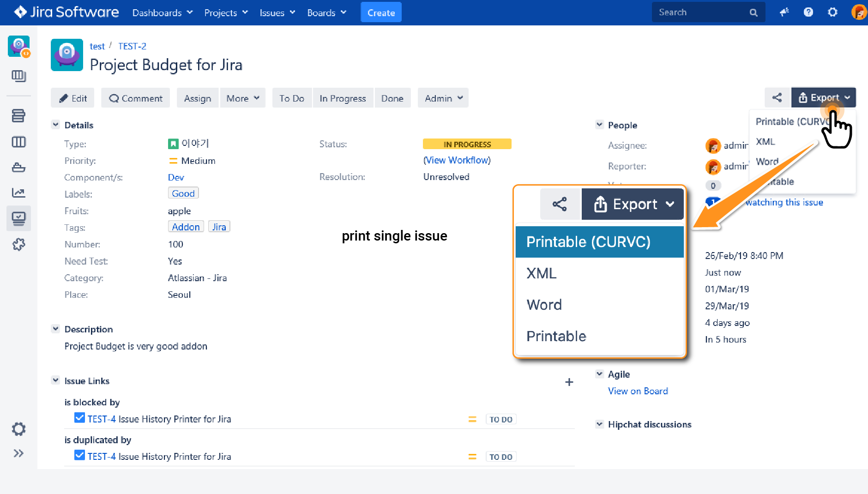Click the Add-ons puzzle icon in sidebar
The height and width of the screenshot is (494, 868).
18,245
